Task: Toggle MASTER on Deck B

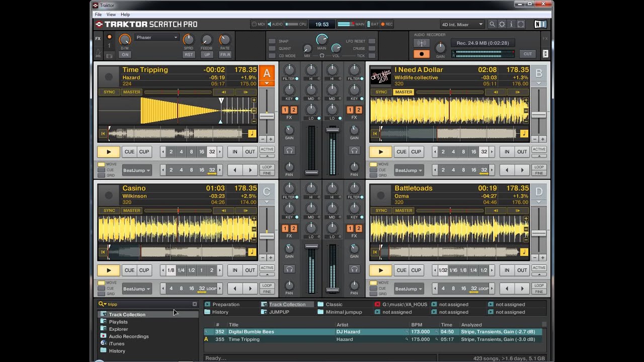Action: (404, 92)
